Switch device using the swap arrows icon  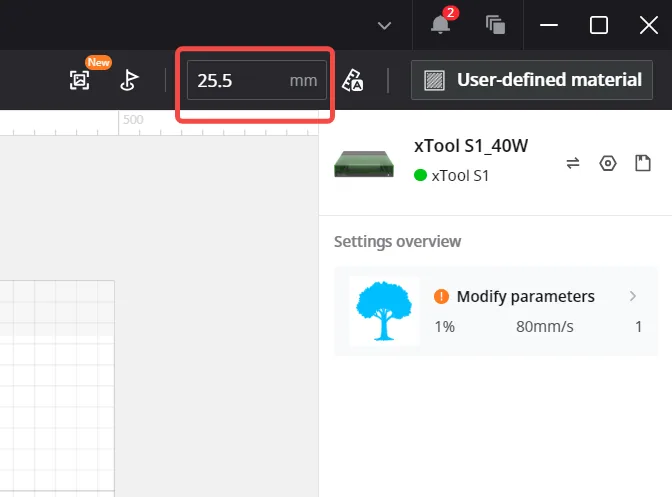[x=573, y=163]
